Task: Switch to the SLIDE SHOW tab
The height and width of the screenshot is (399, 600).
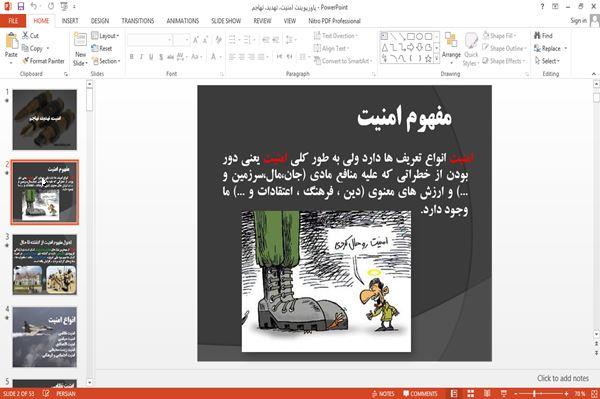Action: click(226, 21)
